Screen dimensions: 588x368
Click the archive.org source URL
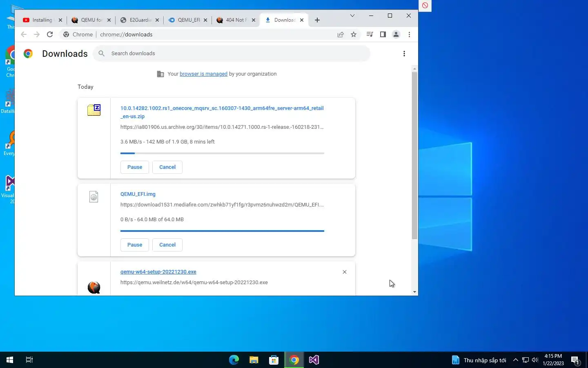tap(222, 127)
